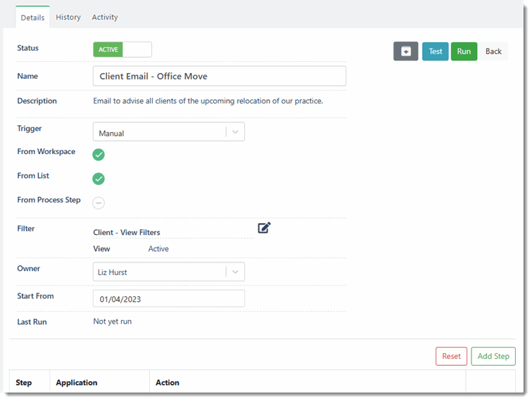Click the Last Run label
Viewport: 532px width, 401px height.
pos(32,322)
